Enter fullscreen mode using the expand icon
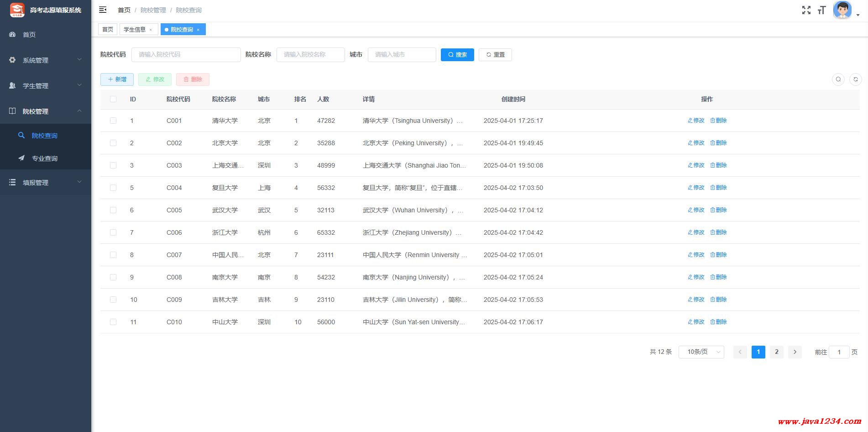The width and height of the screenshot is (868, 432). pos(806,10)
